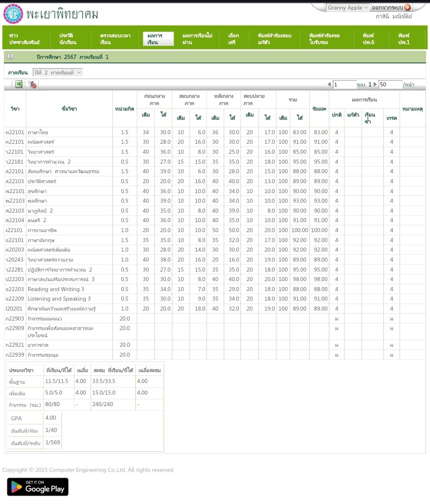Select the ยุวกาชาด activity row
Screen dimensions: 430x504
click(x=215, y=345)
